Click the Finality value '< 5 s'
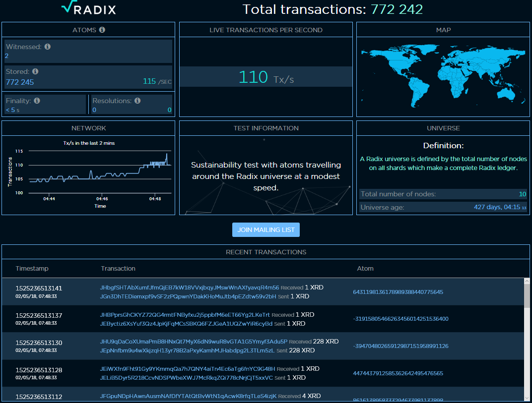Image resolution: width=532 pixels, height=403 pixels. click(12, 110)
